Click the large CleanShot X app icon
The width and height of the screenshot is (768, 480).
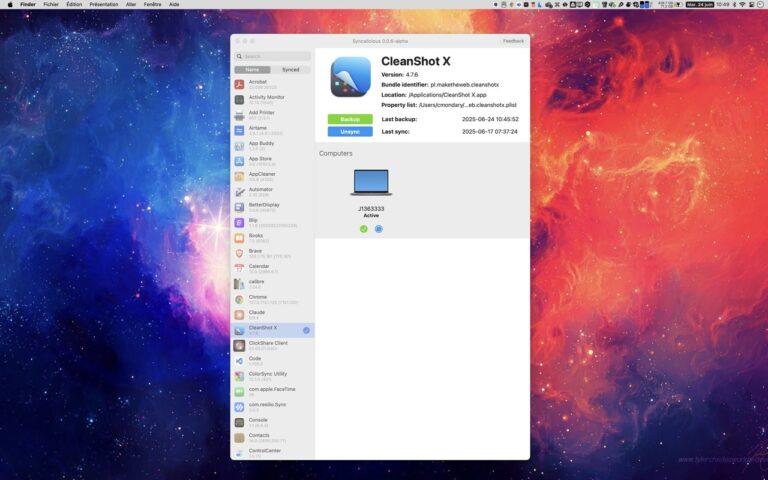pos(350,77)
